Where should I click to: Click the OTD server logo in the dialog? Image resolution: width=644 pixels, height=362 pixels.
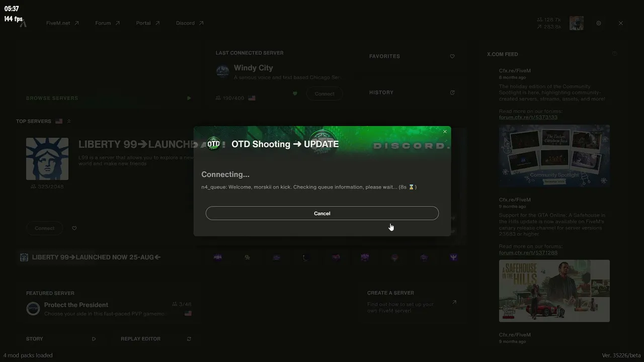(x=214, y=144)
